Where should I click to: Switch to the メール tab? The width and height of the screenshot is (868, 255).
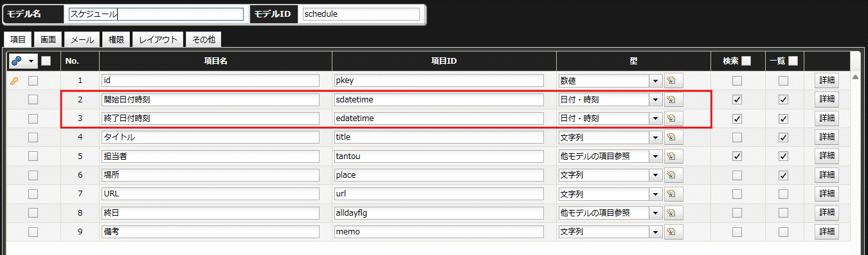coord(82,39)
